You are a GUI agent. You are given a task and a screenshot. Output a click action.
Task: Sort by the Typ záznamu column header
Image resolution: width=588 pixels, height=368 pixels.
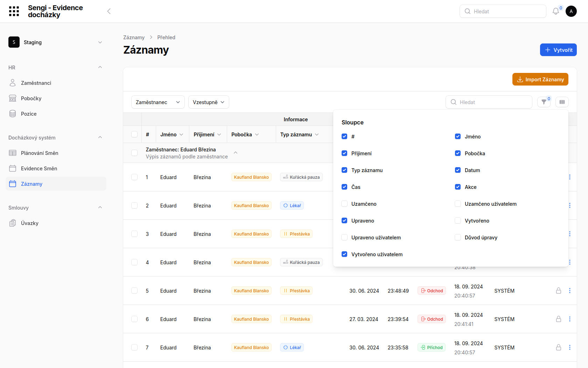(300, 134)
